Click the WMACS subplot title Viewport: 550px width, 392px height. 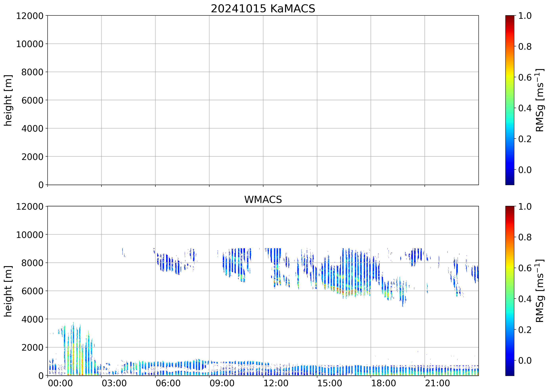pyautogui.click(x=263, y=200)
